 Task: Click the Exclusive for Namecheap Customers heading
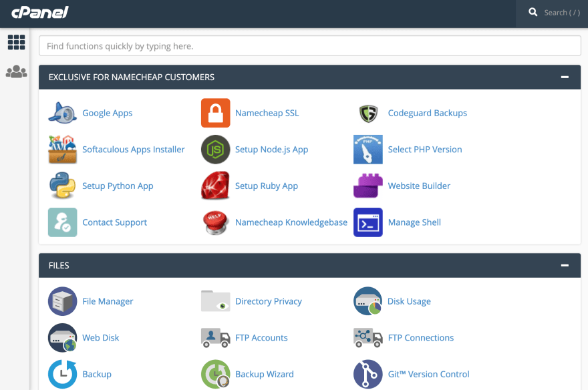pos(131,77)
